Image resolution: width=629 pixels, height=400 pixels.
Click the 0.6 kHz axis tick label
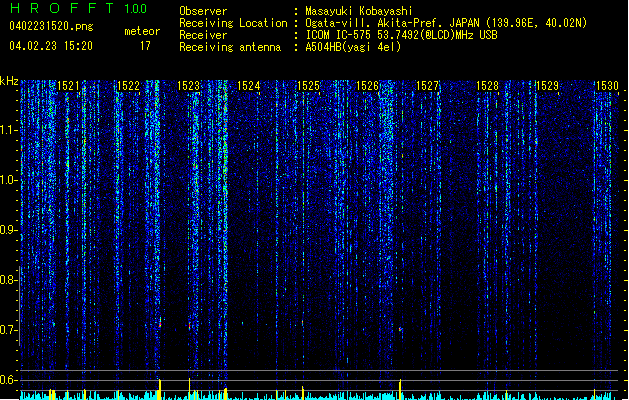click(x=9, y=380)
